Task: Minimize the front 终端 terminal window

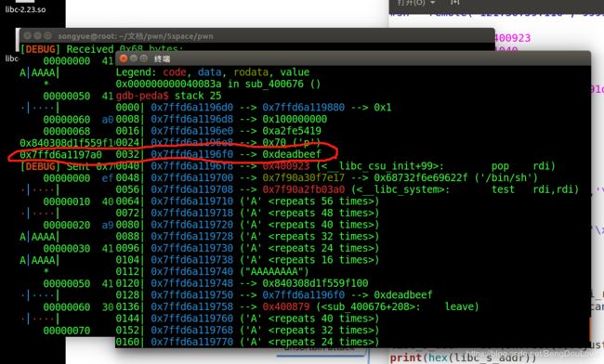Action: click(x=133, y=58)
